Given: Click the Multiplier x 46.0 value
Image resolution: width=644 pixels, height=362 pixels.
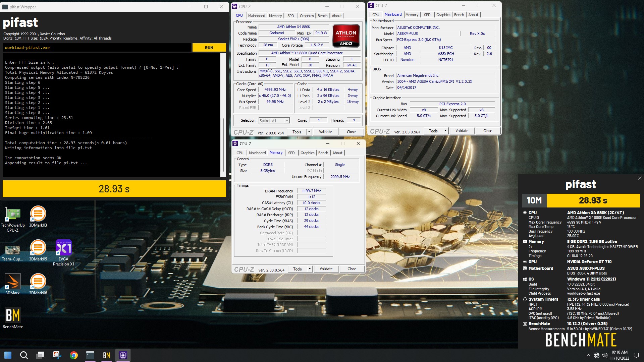Looking at the screenshot, I should [x=275, y=96].
